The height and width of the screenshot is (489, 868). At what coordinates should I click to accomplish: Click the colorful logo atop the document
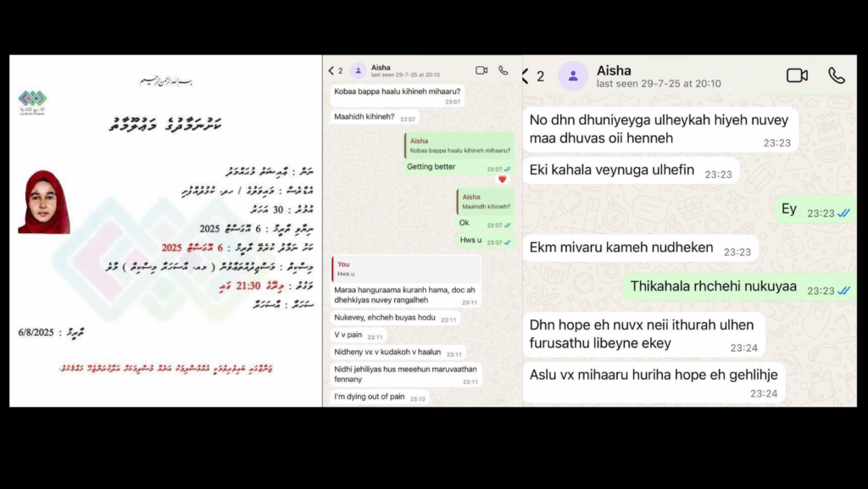(32, 100)
